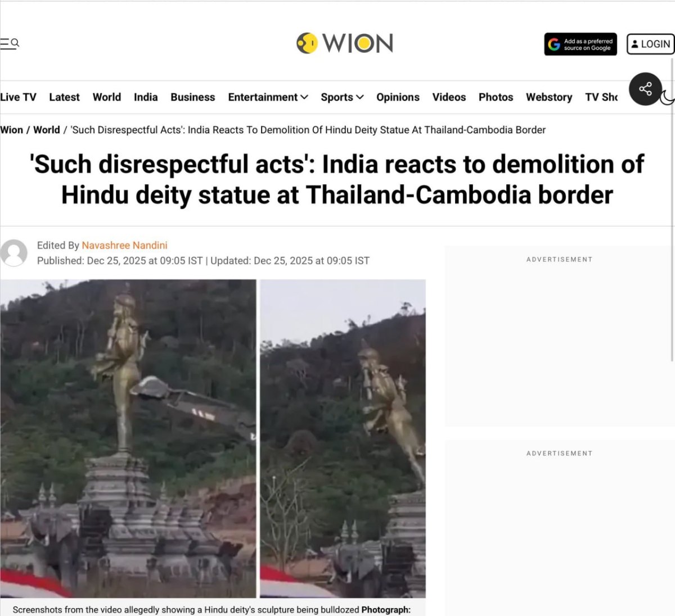Open the Opinions tab
Viewport: 675px width, 616px height.
398,97
